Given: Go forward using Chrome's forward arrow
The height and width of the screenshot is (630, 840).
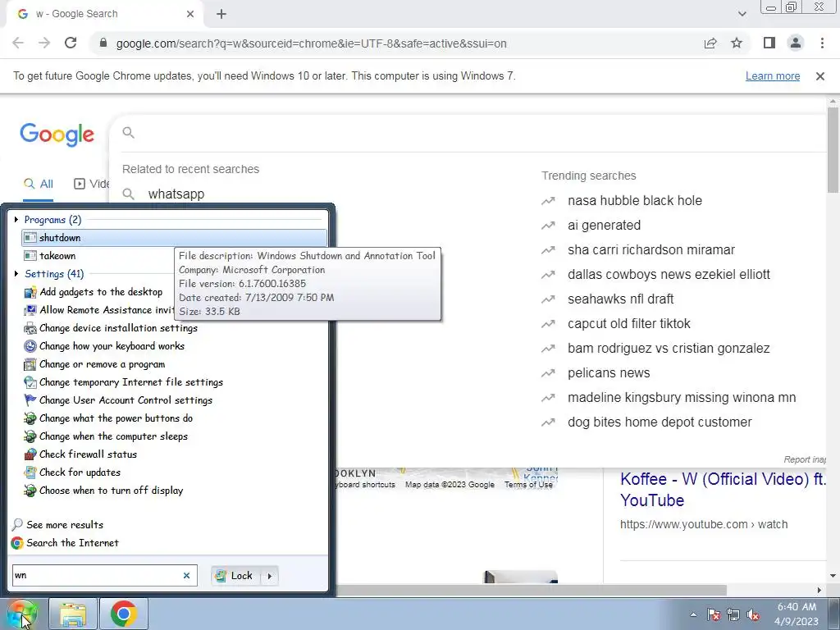Looking at the screenshot, I should coord(44,43).
